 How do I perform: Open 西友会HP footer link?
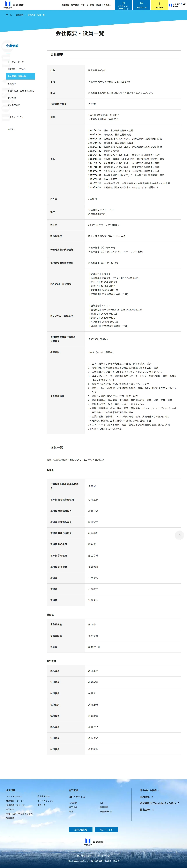point(145,809)
